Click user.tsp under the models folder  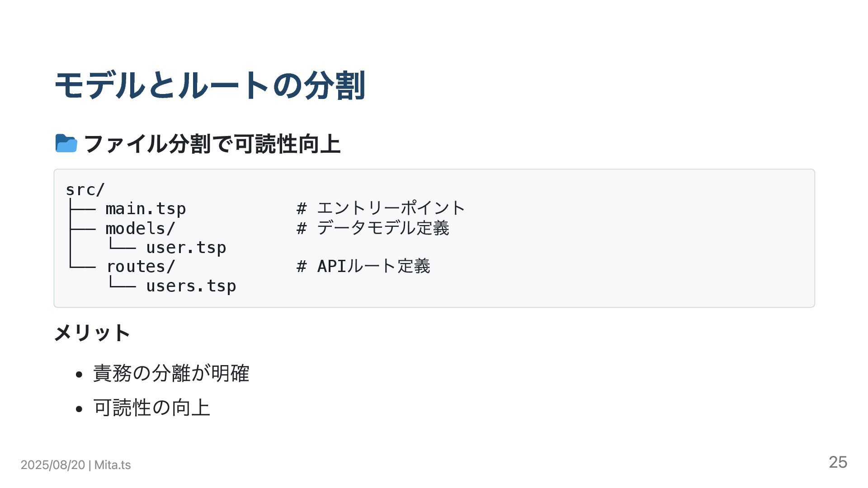pos(186,248)
